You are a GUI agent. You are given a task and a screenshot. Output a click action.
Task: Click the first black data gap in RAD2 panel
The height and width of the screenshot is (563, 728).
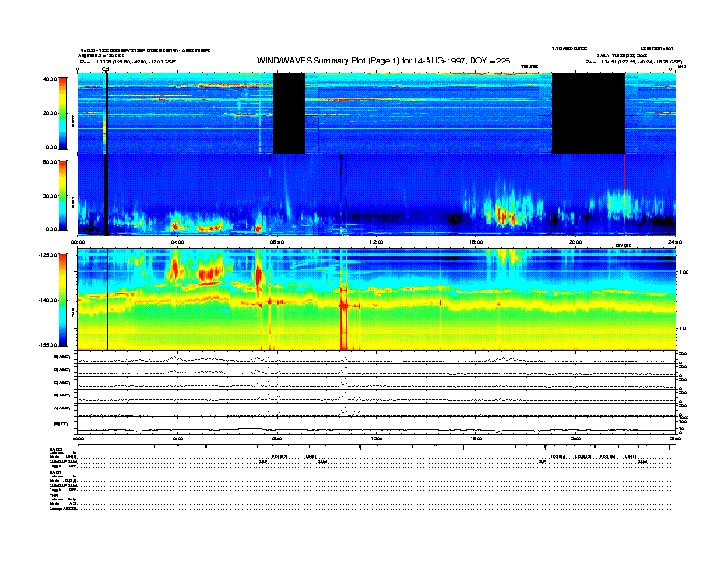pyautogui.click(x=289, y=113)
